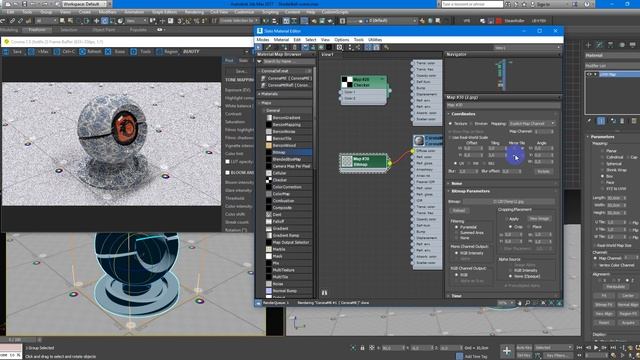Select the Box mapping radio button in UVW parameters

click(602, 176)
